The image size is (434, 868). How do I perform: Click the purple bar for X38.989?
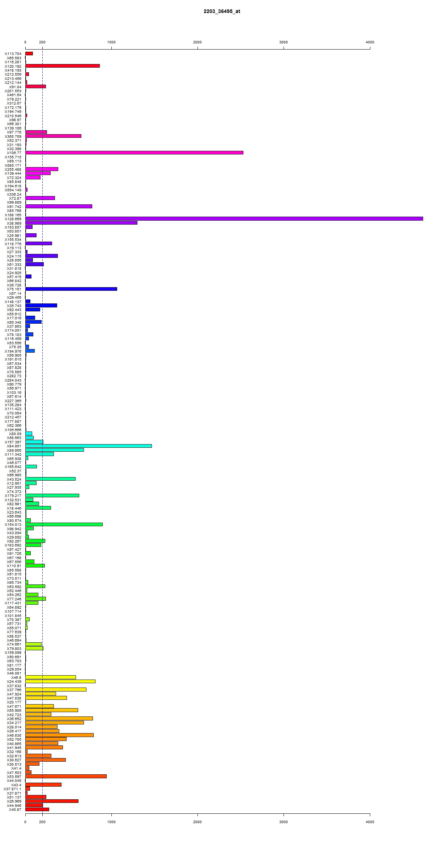[x=81, y=223]
